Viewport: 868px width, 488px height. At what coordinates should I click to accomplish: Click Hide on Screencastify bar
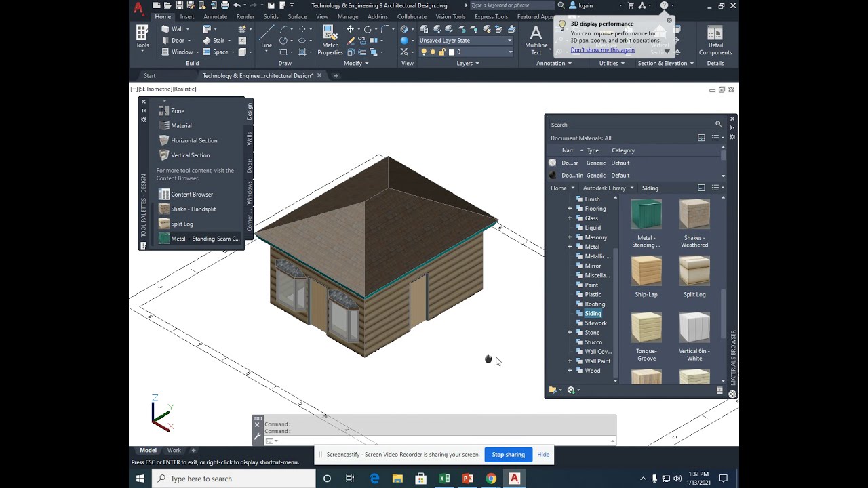pyautogui.click(x=543, y=455)
